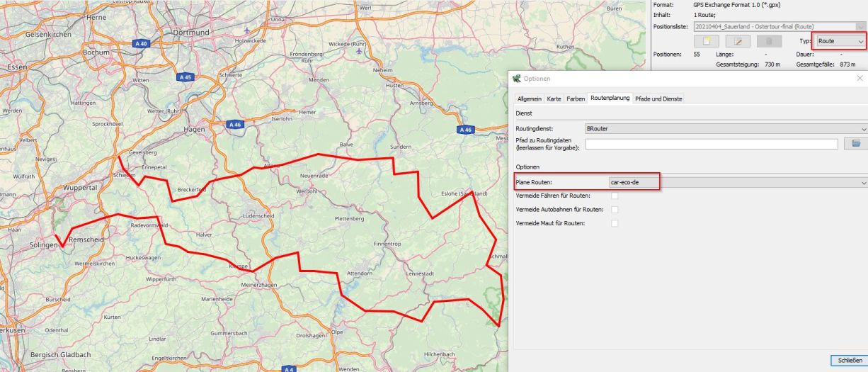Screen dimensions: 868x372
Task: Select the Farben tab
Action: pos(576,98)
